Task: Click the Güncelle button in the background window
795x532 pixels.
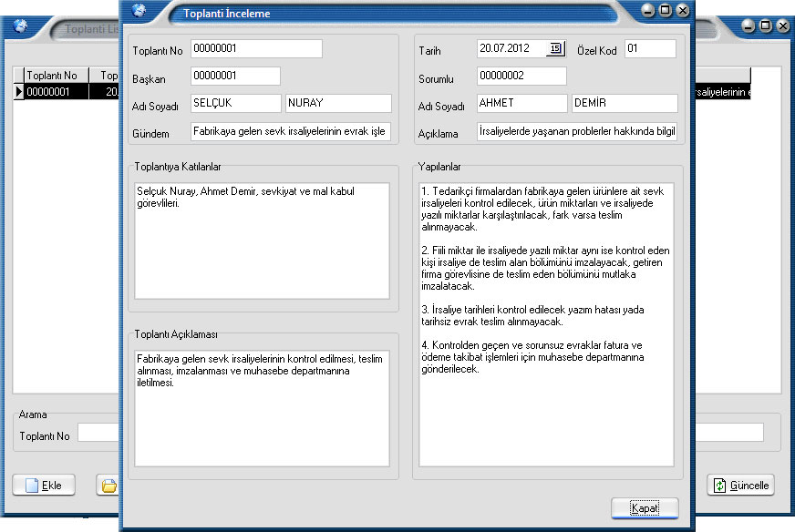Action: tap(740, 486)
